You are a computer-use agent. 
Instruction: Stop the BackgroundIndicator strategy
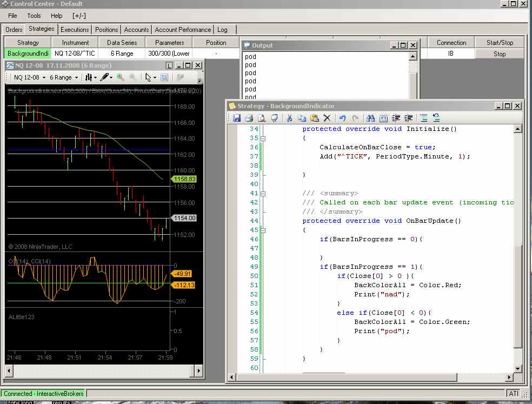(500, 54)
